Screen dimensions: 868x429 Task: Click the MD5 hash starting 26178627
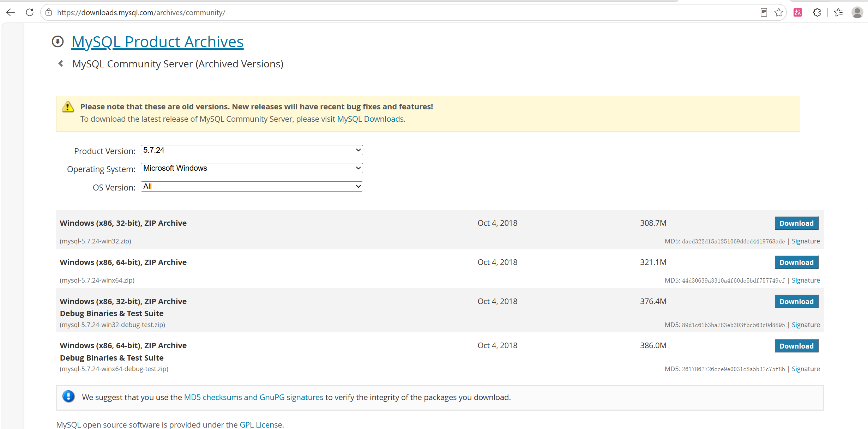tap(734, 369)
